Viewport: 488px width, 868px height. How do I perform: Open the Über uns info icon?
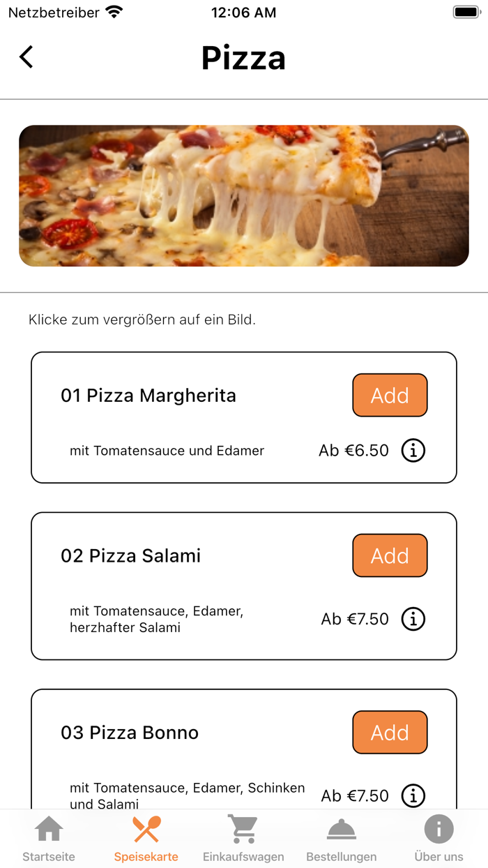pos(439,829)
